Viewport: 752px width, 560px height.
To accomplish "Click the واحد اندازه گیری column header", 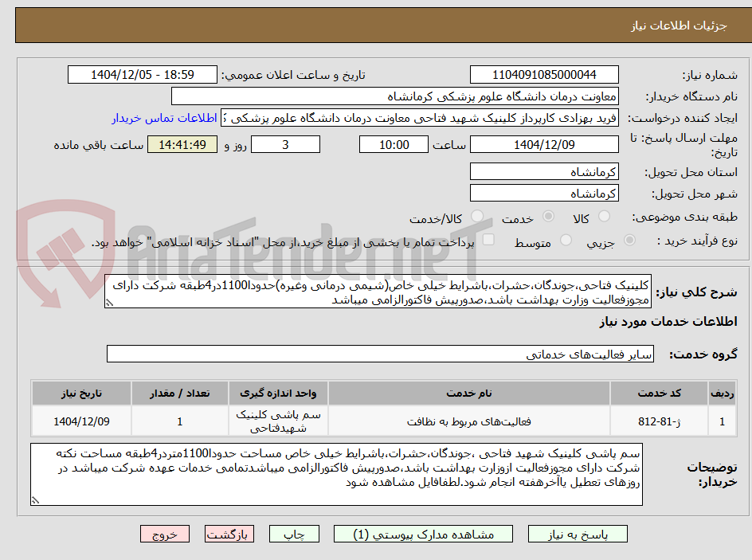I will [278, 394].
